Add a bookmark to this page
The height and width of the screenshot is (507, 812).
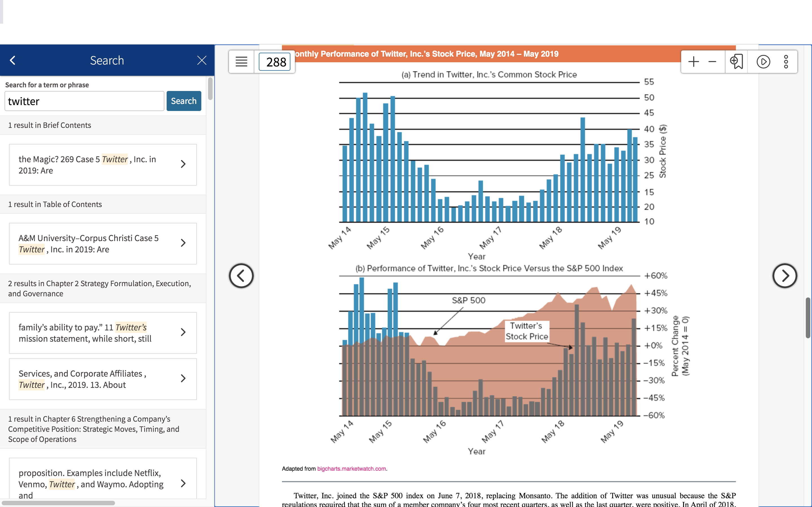736,62
